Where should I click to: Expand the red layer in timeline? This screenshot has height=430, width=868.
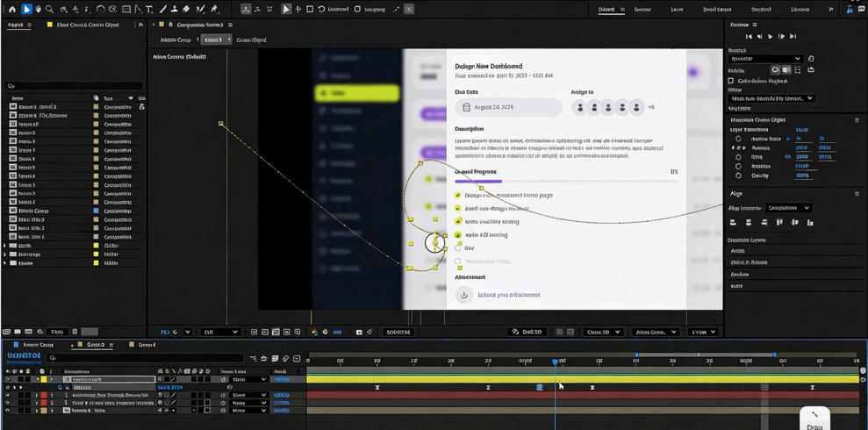[37, 395]
